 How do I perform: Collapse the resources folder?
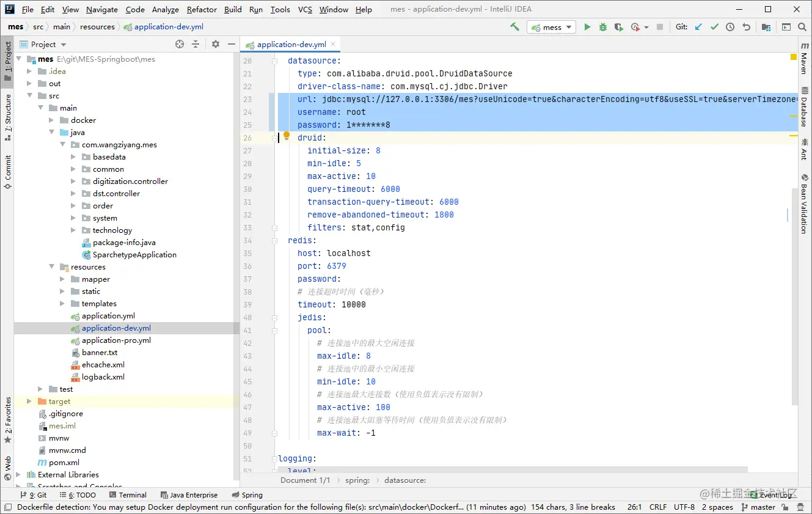point(52,267)
